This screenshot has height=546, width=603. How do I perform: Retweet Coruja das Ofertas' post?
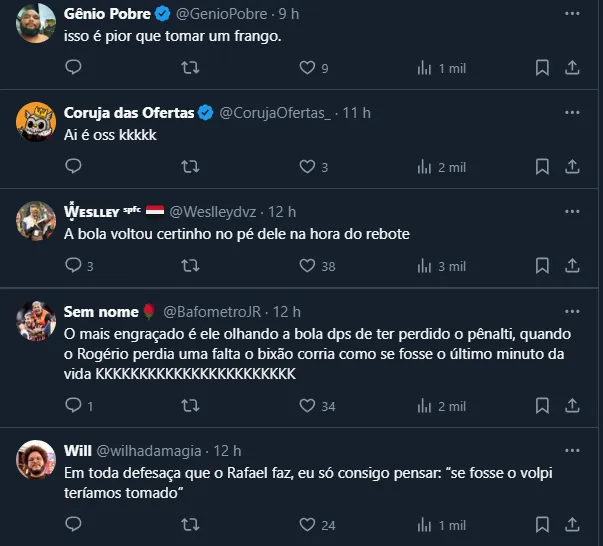(190, 167)
